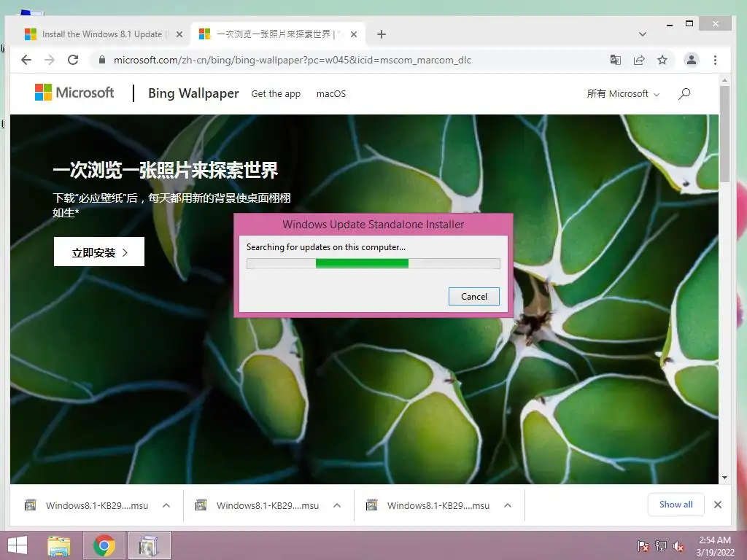Expand options for the first msu download
747x560 pixels.
coord(166,505)
